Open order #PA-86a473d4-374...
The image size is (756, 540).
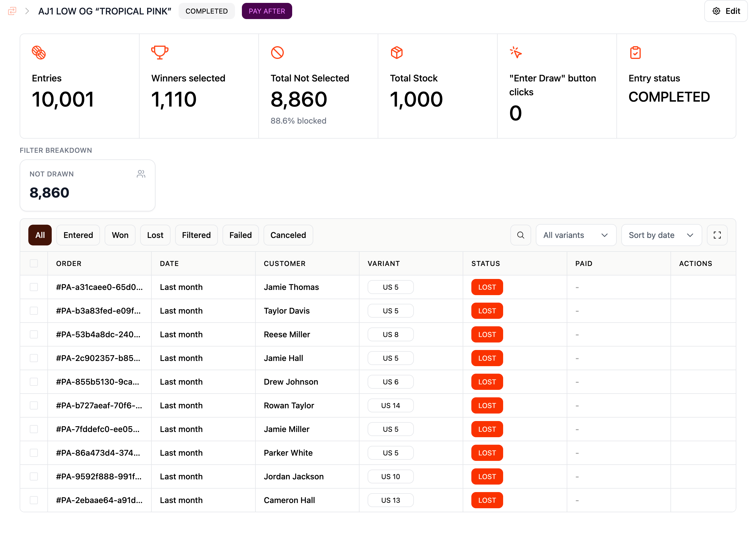[98, 453]
